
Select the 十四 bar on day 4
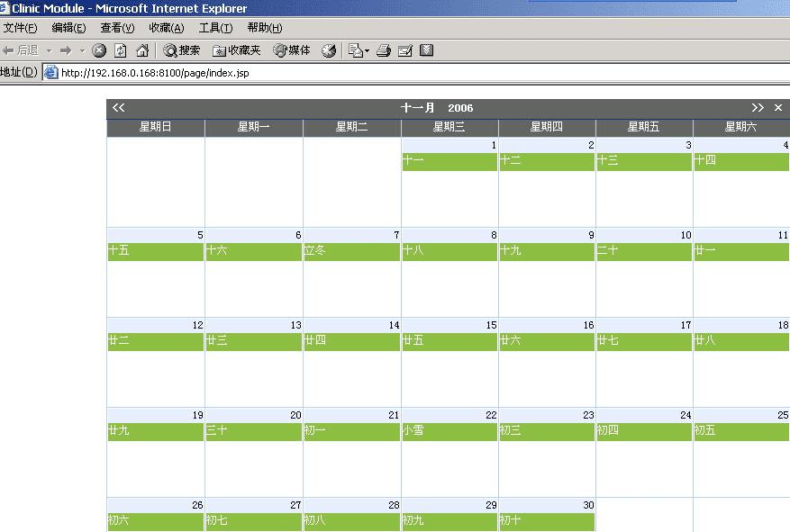tap(741, 161)
